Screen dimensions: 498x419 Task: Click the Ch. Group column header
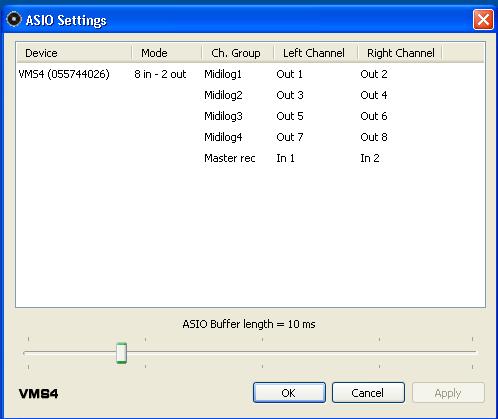(238, 53)
